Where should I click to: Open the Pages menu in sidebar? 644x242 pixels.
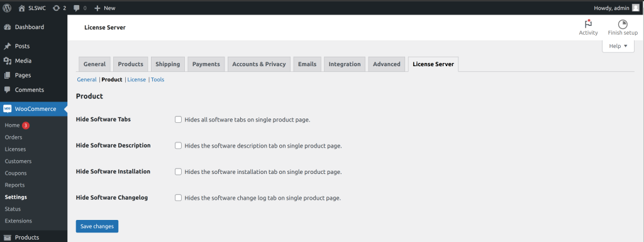pyautogui.click(x=23, y=76)
